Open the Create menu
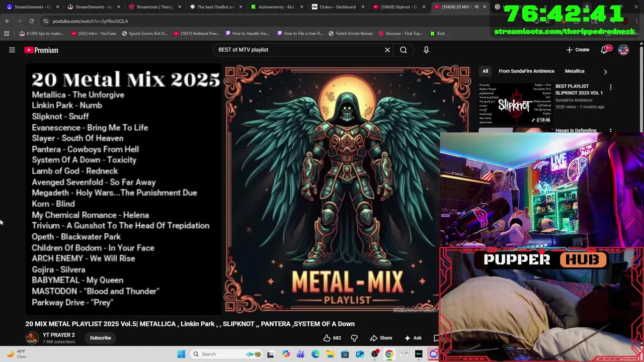This screenshot has width=644, height=362. tap(578, 50)
